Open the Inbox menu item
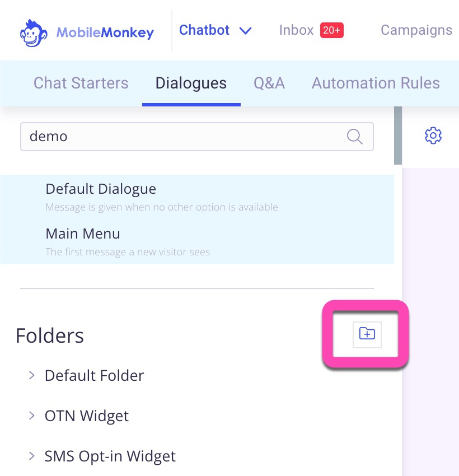Viewport: 459px width, 476px height. (296, 30)
